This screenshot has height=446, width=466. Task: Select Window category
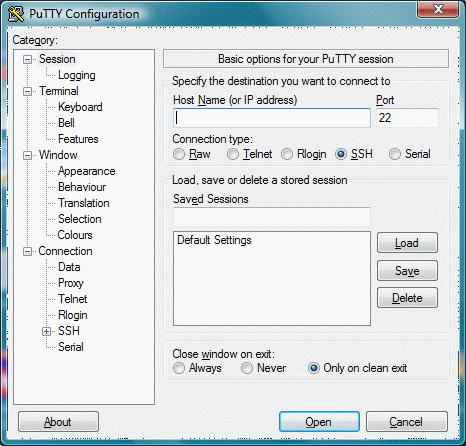(x=58, y=155)
